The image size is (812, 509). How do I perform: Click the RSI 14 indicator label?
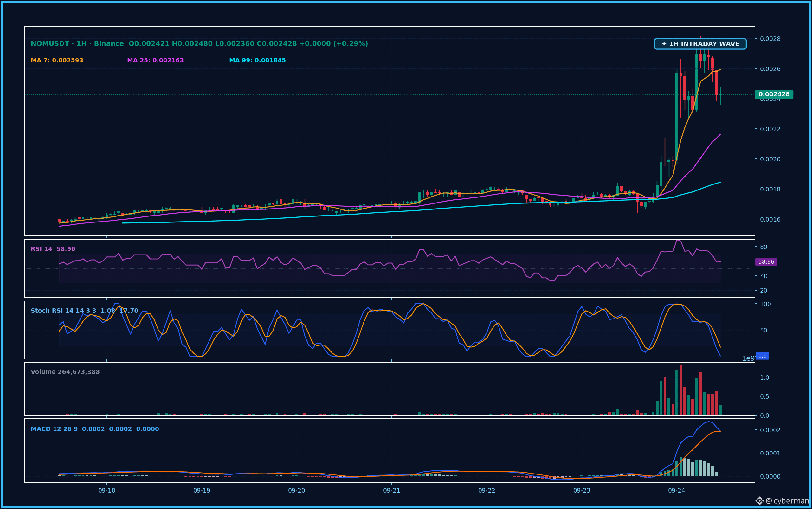click(x=53, y=249)
